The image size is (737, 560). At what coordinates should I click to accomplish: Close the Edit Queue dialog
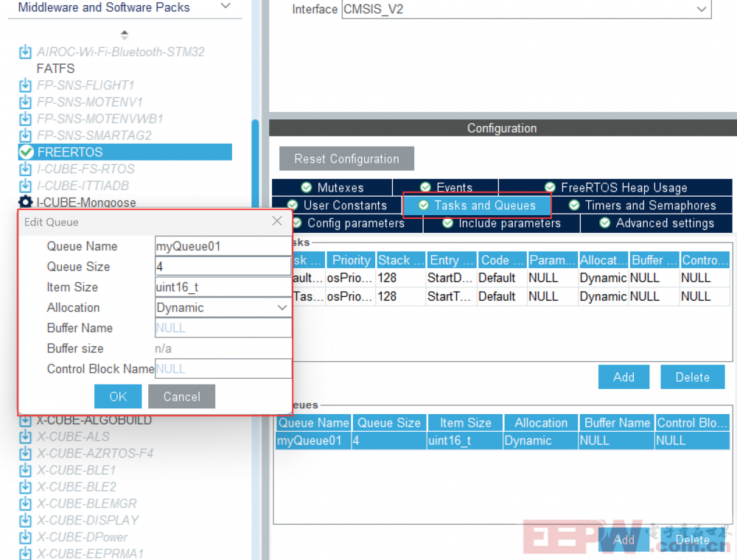pyautogui.click(x=277, y=221)
